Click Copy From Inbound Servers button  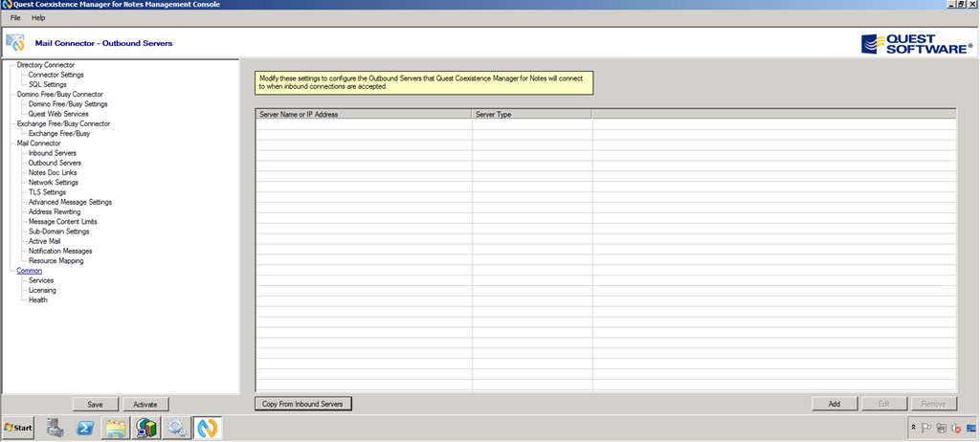click(303, 404)
